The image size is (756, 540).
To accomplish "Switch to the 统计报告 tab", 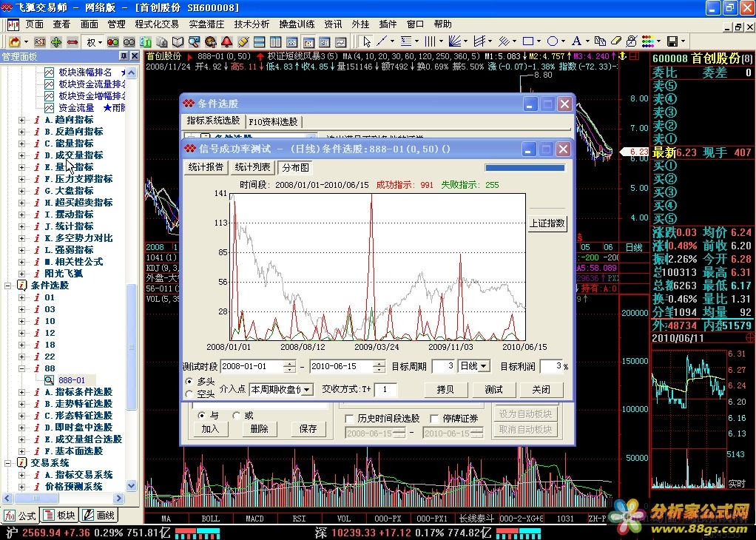I will pyautogui.click(x=206, y=167).
